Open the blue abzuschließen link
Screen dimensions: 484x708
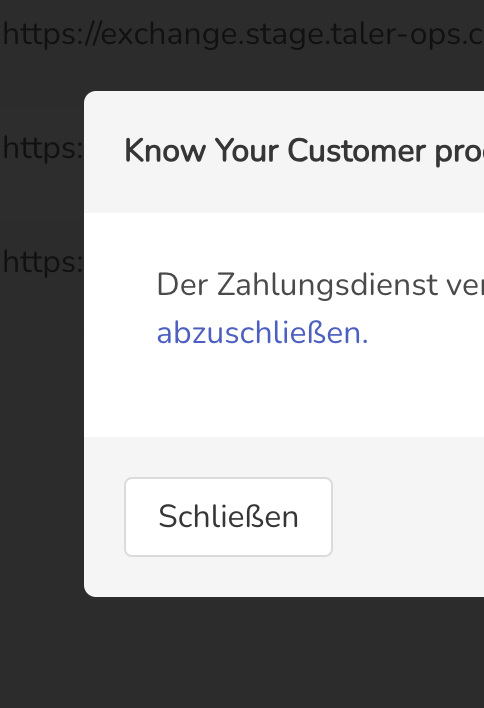point(262,333)
